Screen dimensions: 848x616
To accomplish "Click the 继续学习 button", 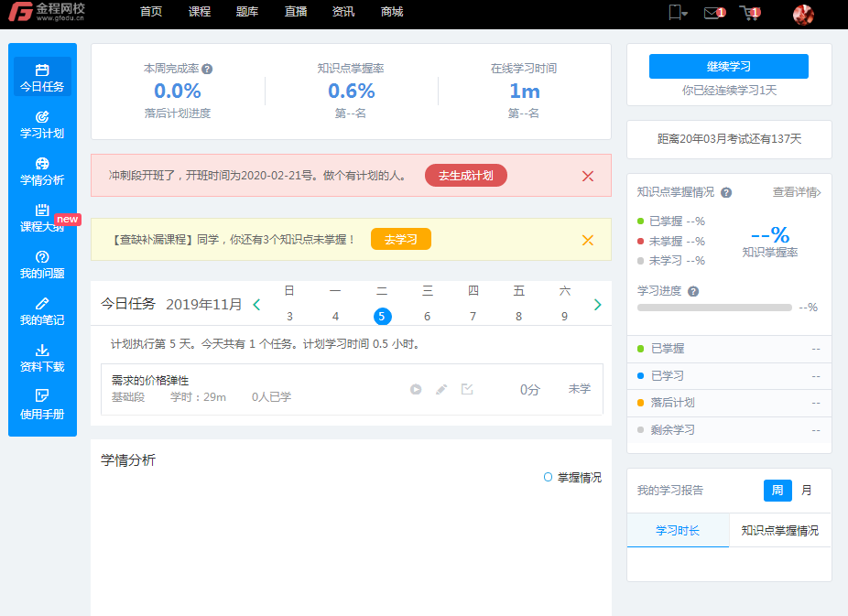I will click(729, 67).
